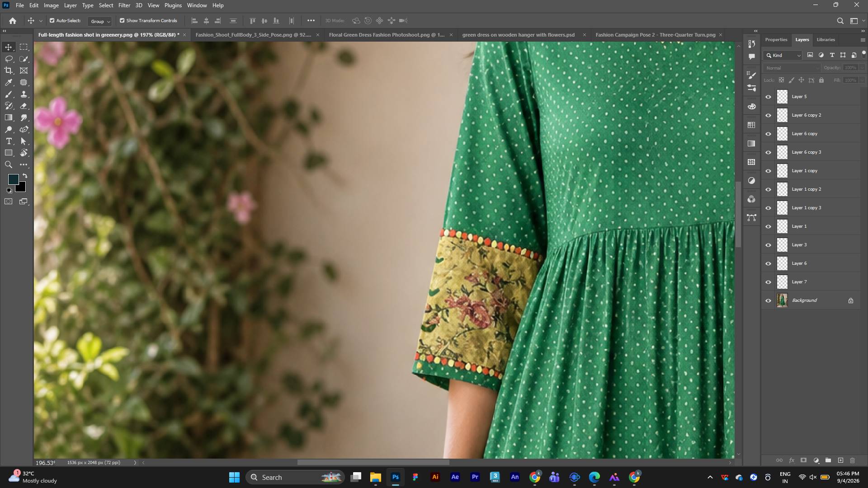Select the Horizontal Type tool
The width and height of the screenshot is (868, 488).
tap(9, 141)
